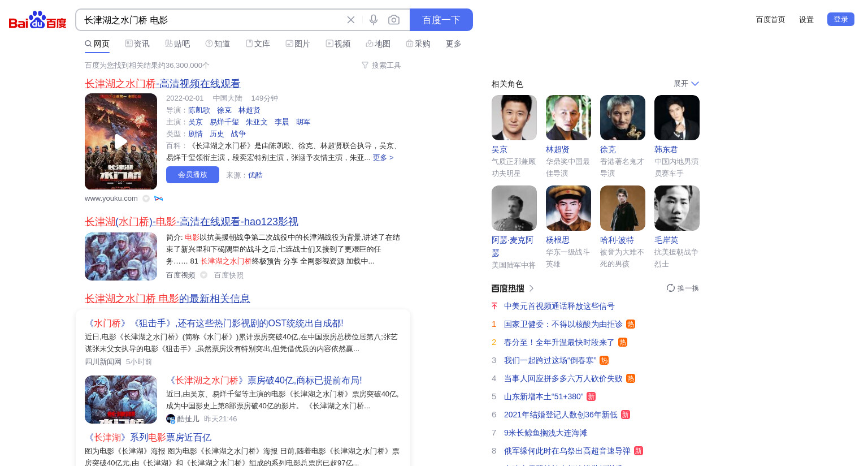Open 长津湖(水门桥)-电影 hao123影视 result
Screen dimensions: 868x466
point(192,222)
